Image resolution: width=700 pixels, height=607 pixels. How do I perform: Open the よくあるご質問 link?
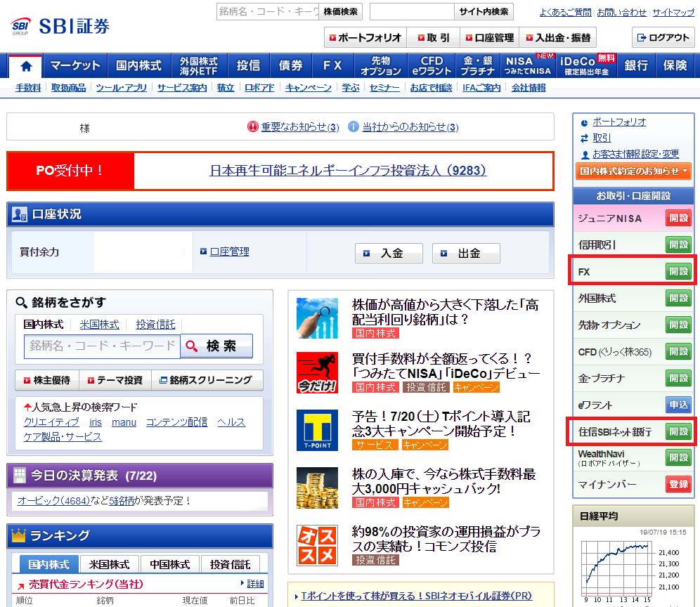tap(565, 13)
